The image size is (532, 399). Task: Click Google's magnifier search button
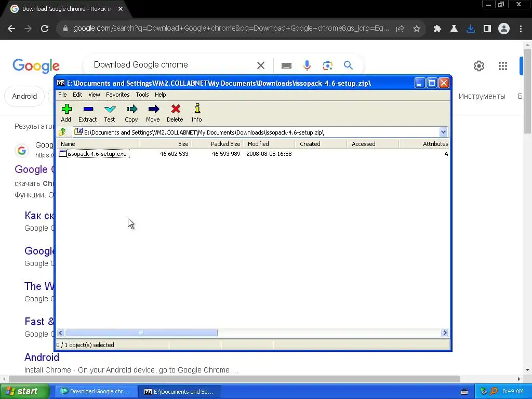pos(348,65)
